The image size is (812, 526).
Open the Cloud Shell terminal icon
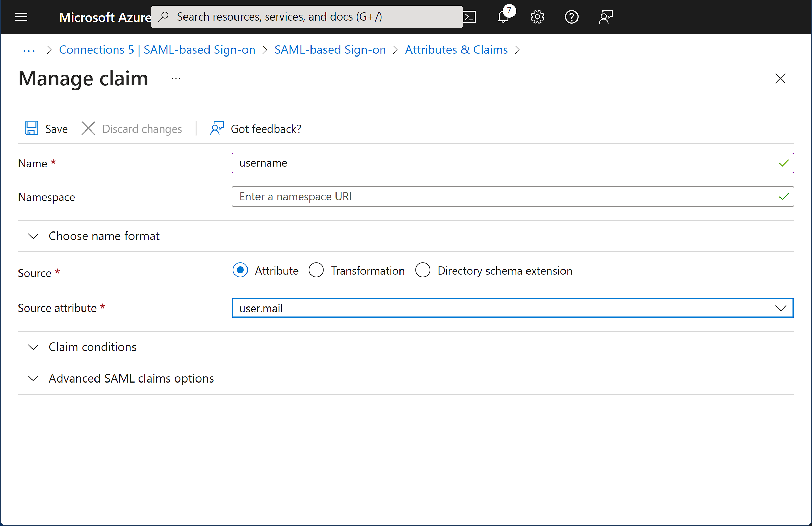pos(470,16)
